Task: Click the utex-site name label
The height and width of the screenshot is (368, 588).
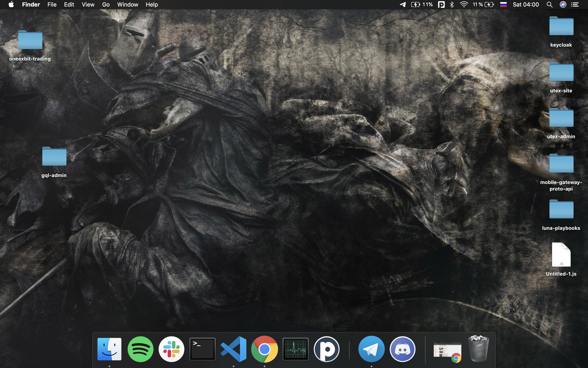Action: click(x=561, y=91)
